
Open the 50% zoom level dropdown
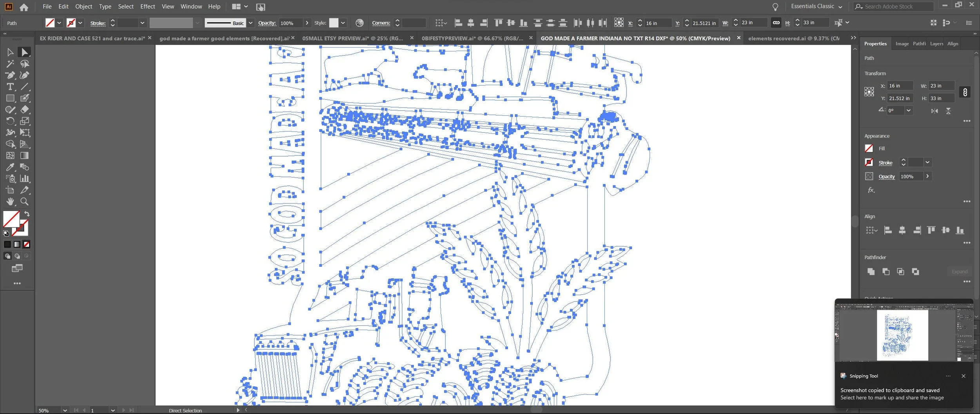pyautogui.click(x=65, y=410)
